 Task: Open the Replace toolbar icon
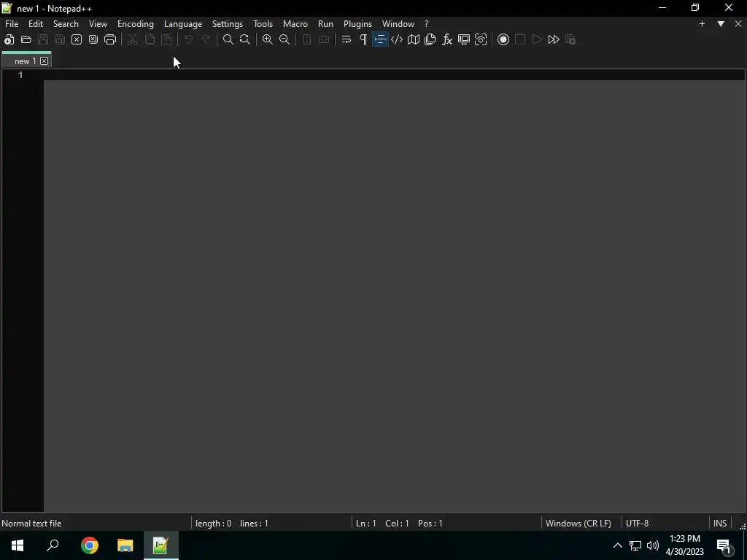click(245, 39)
